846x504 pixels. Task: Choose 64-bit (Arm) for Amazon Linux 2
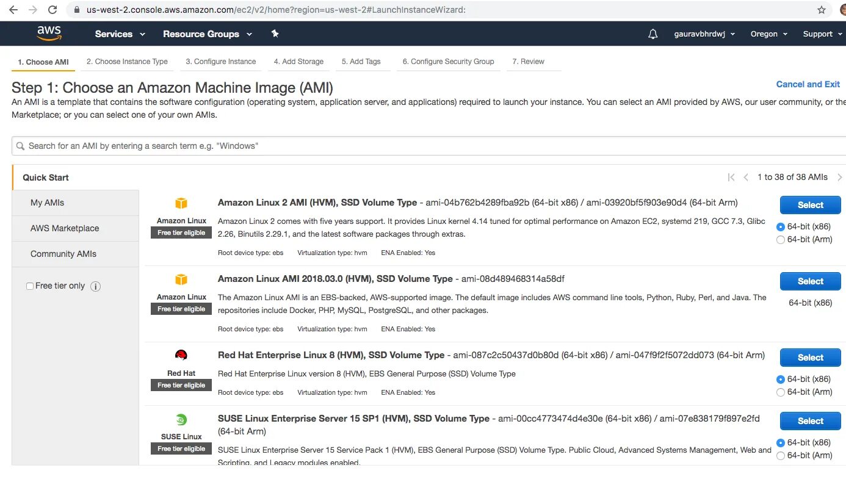point(780,240)
